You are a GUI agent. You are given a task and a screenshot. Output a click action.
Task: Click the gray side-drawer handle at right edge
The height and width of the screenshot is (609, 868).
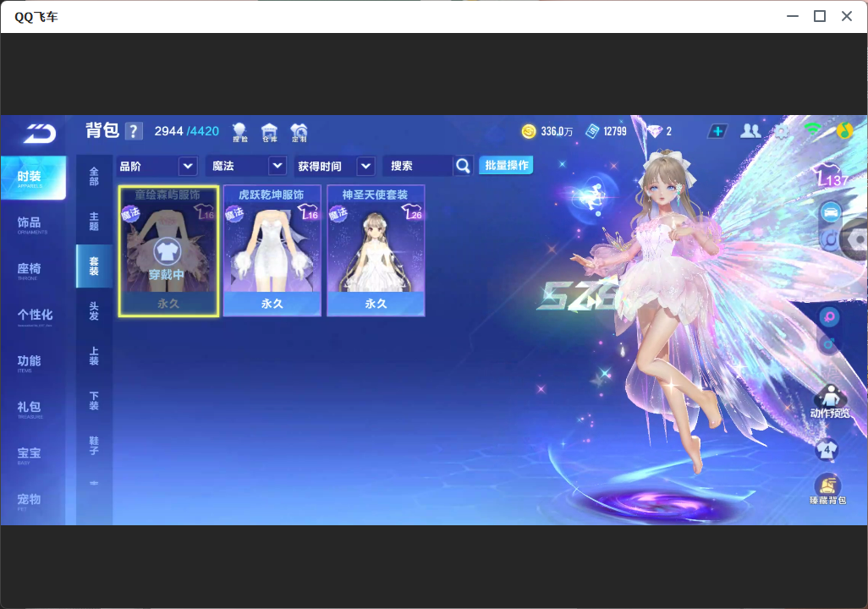click(x=854, y=239)
